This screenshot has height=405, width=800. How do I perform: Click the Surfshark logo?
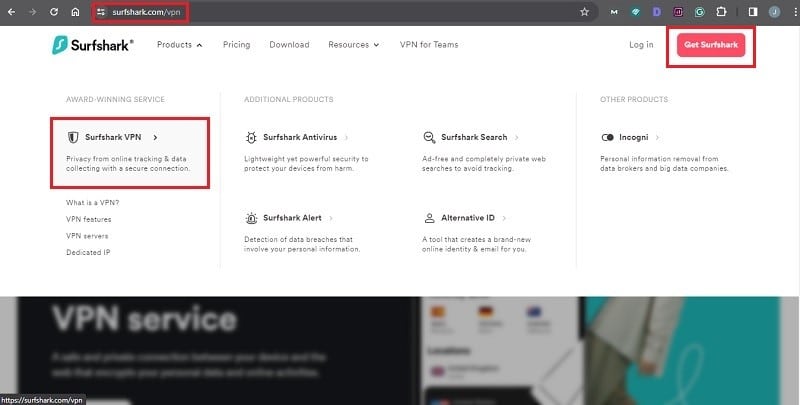pos(93,45)
